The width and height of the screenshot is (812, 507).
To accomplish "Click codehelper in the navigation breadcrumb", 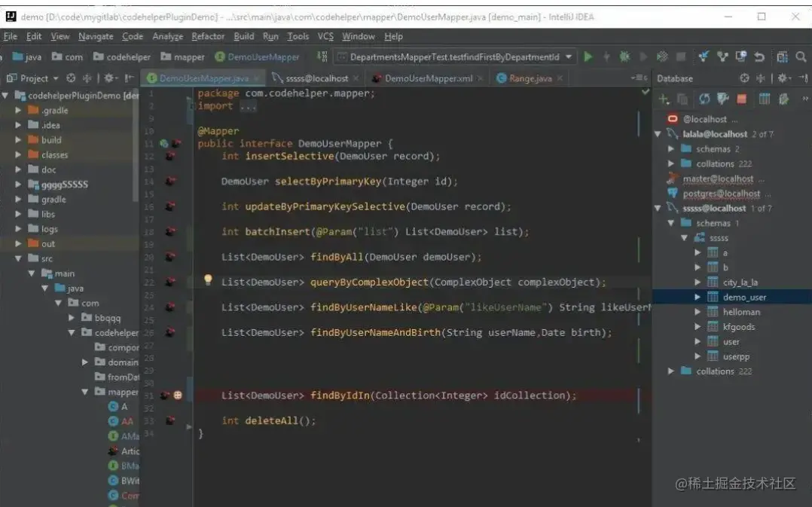I will [x=122, y=57].
